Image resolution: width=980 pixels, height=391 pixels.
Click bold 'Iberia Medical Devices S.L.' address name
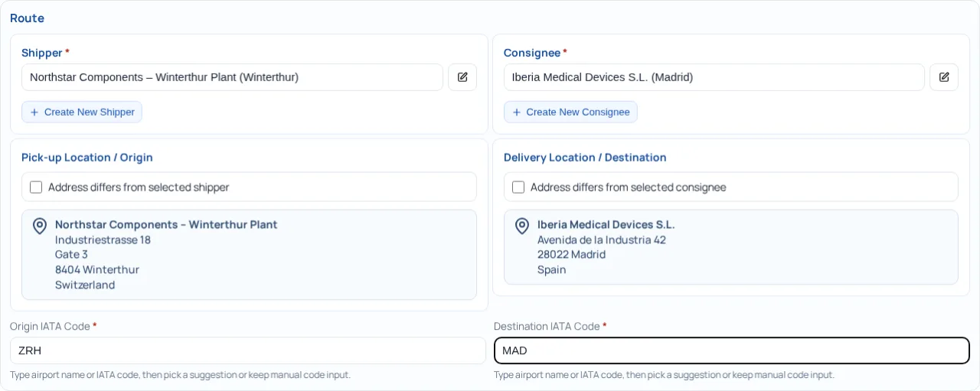[x=606, y=225]
